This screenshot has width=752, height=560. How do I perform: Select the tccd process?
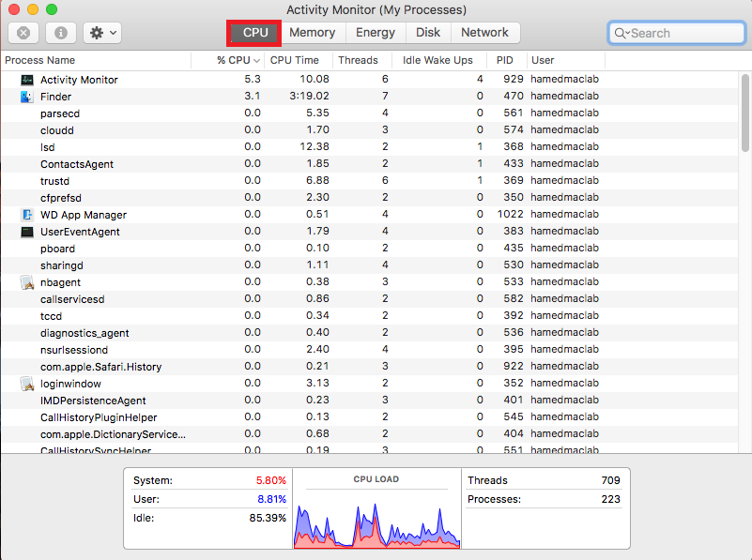click(x=51, y=316)
